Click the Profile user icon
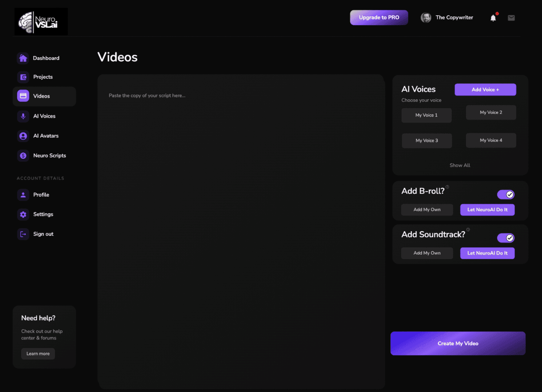 coord(23,195)
